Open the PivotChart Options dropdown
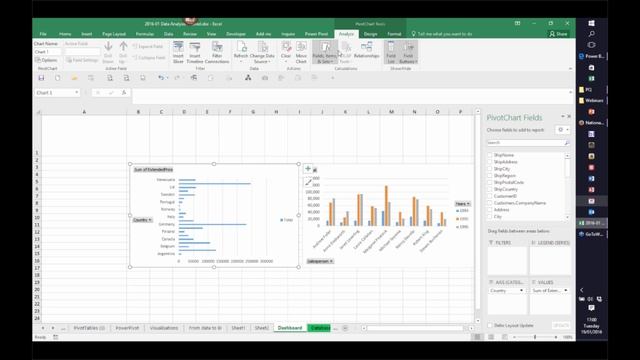 click(47, 60)
